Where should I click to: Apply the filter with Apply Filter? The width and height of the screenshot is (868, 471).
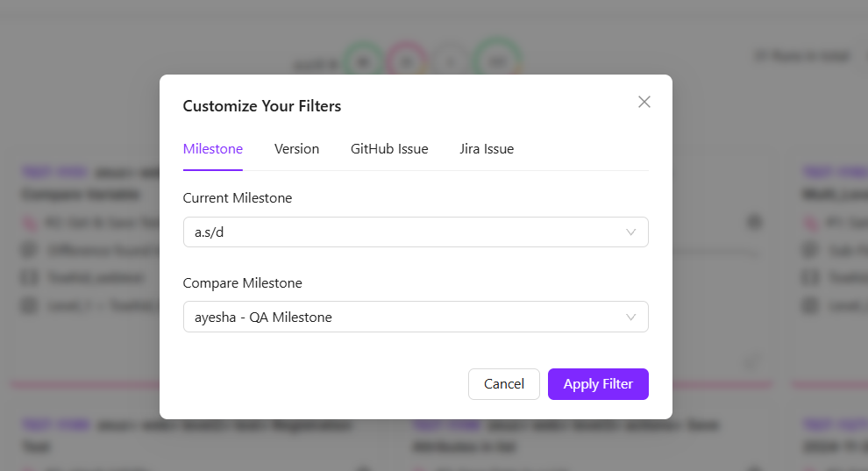click(x=598, y=384)
